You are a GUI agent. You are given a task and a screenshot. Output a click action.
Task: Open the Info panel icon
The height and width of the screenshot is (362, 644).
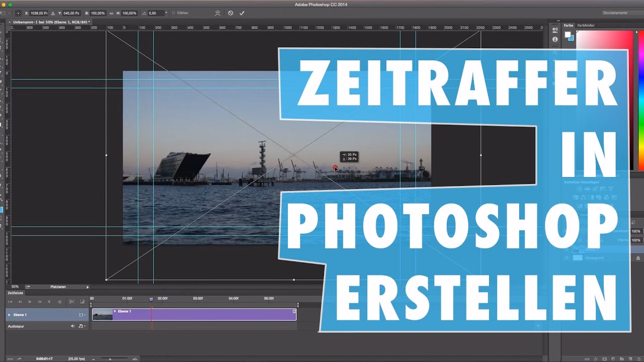pyautogui.click(x=555, y=39)
